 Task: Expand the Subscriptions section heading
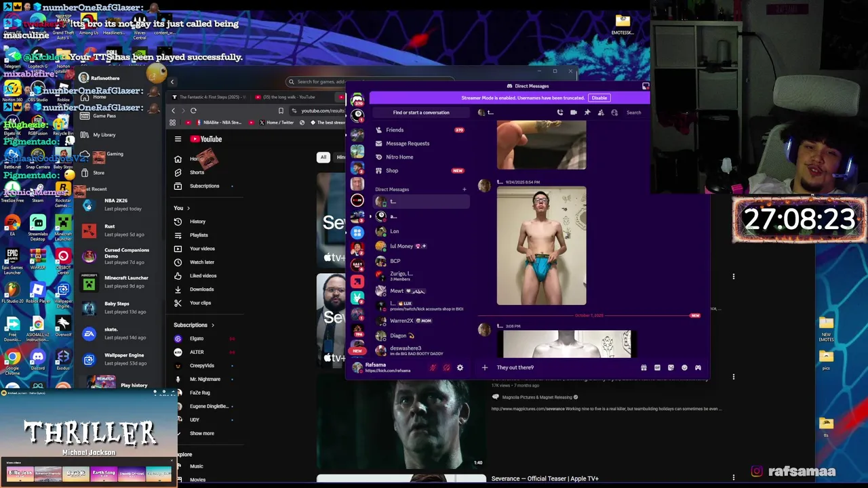coord(194,325)
